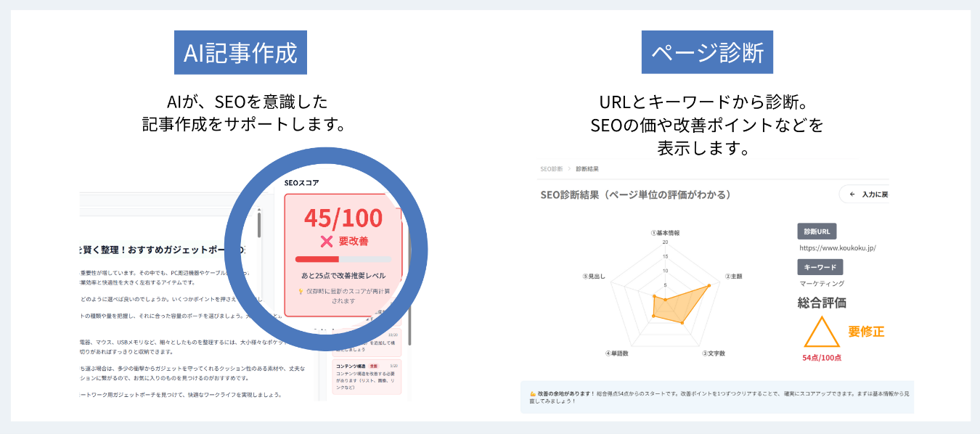This screenshot has width=980, height=434.
Task: Click the ②主題 data point on radar chart
Action: pos(709,285)
